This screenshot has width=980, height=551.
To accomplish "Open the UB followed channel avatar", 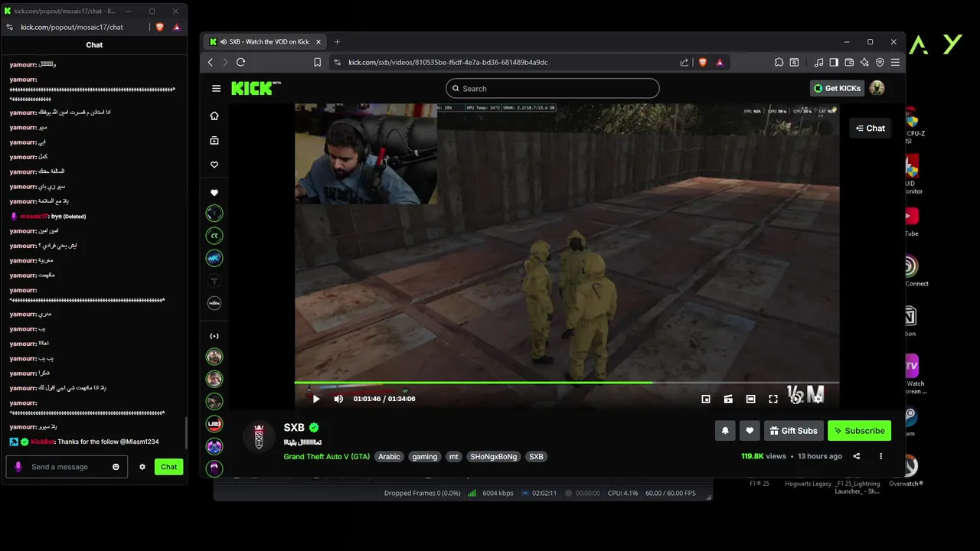I will (214, 423).
